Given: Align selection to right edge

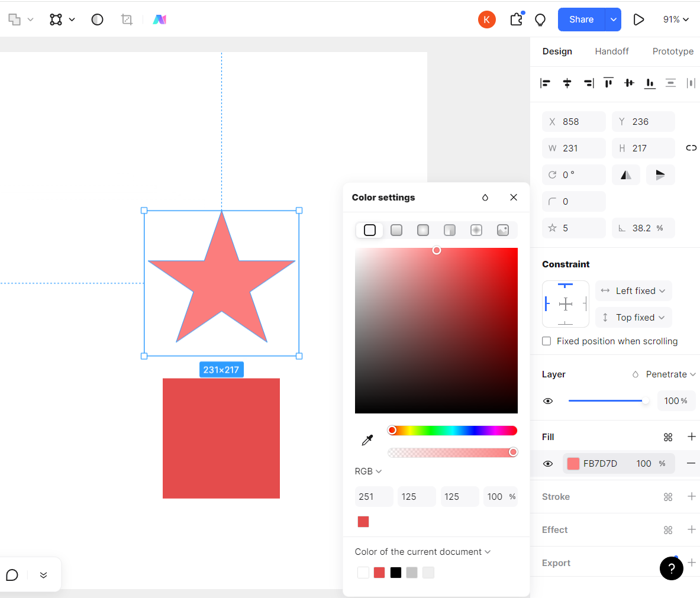Looking at the screenshot, I should [588, 83].
